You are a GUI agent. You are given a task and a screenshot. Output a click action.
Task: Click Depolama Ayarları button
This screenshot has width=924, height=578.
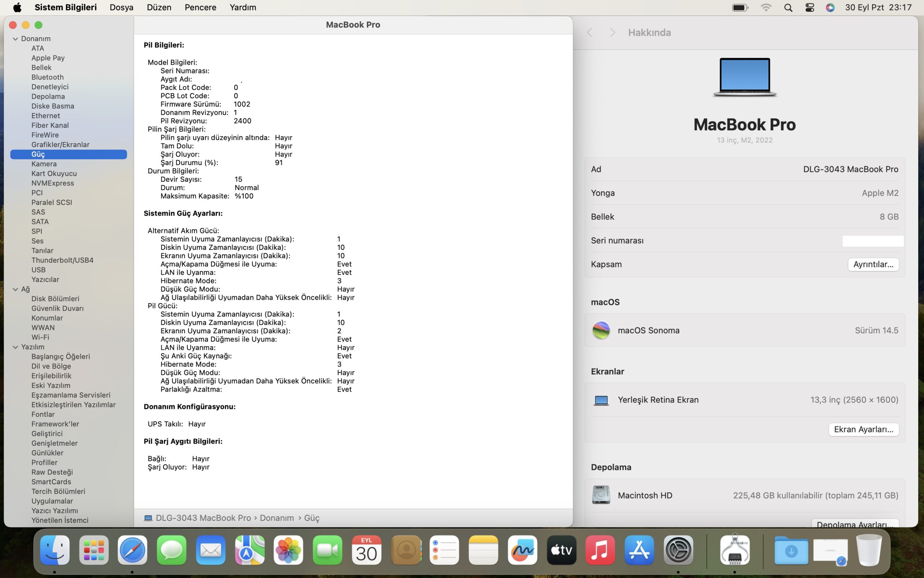855,524
